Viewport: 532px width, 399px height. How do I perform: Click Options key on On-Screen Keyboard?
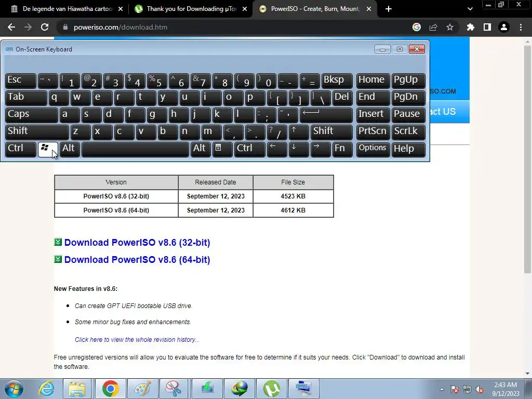click(373, 149)
